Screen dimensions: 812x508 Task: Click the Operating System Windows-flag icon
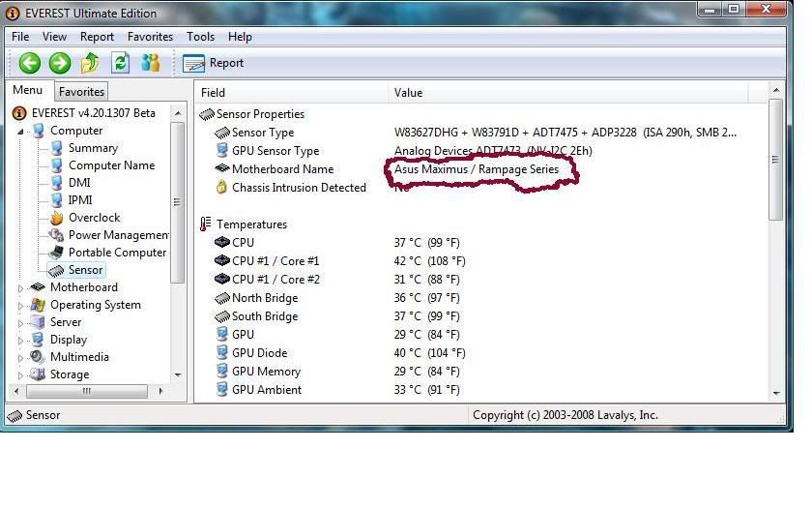coord(38,305)
